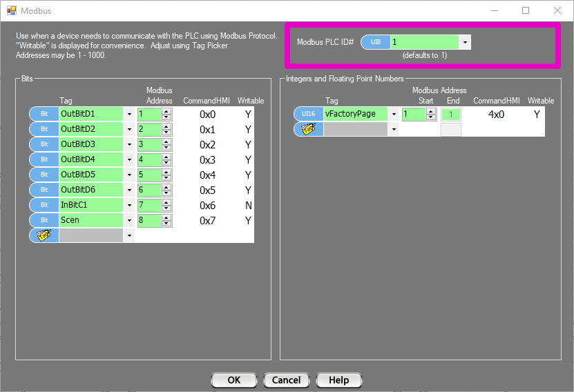The height and width of the screenshot is (392, 574).
Task: Increase the vFactoryPage Start address
Action: coord(431,111)
